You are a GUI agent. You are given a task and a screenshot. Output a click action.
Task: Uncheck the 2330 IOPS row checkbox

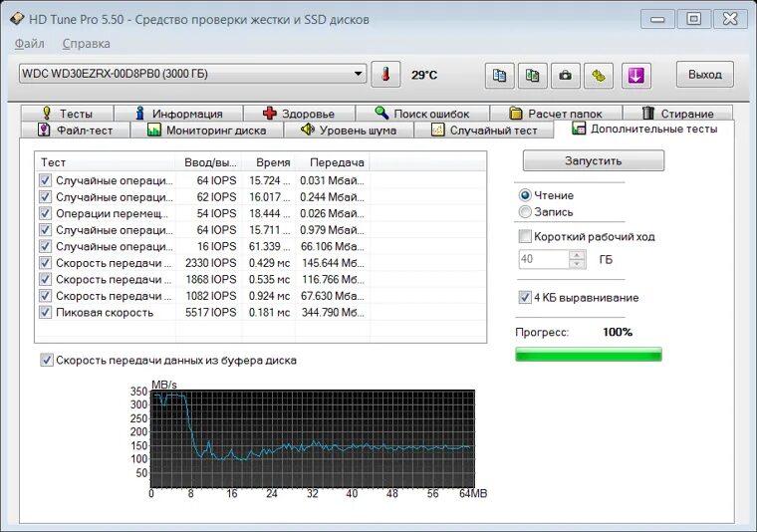click(x=45, y=263)
